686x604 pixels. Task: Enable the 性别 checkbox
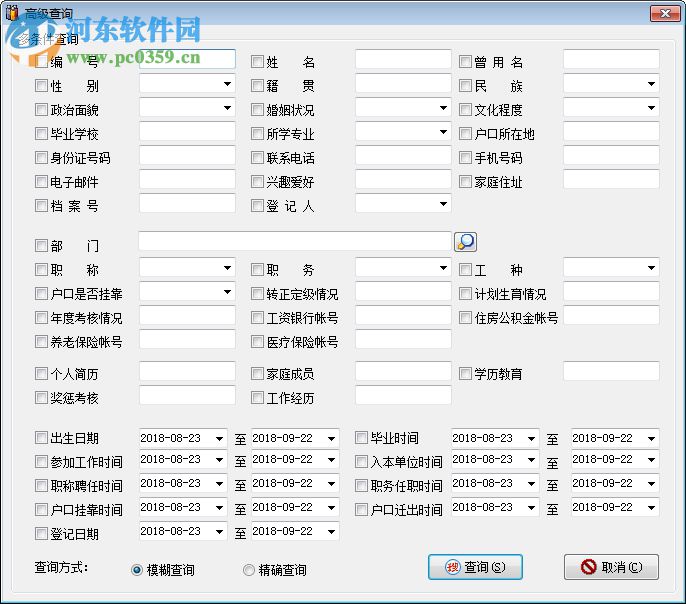41,85
